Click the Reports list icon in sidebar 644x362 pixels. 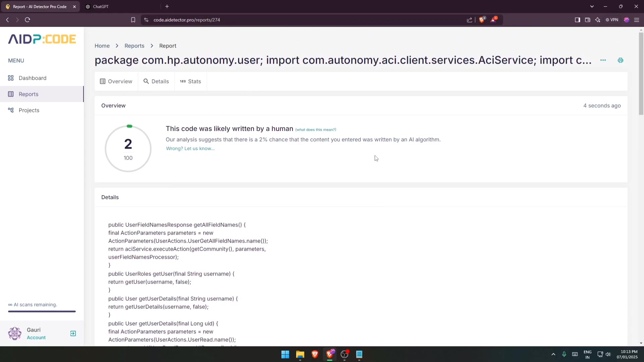point(11,94)
